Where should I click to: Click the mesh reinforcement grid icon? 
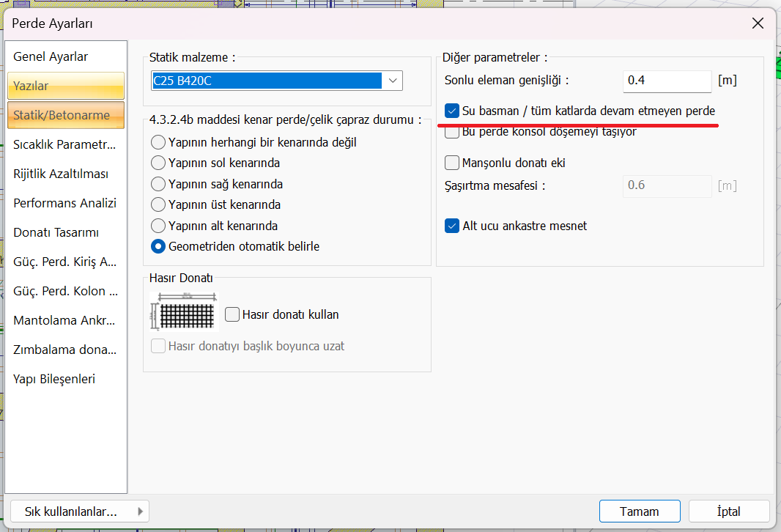point(184,312)
